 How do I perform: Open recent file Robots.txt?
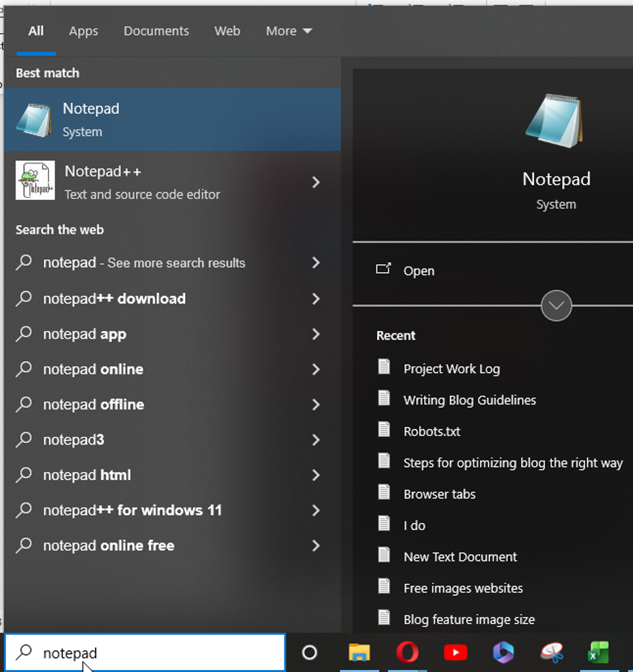click(432, 431)
